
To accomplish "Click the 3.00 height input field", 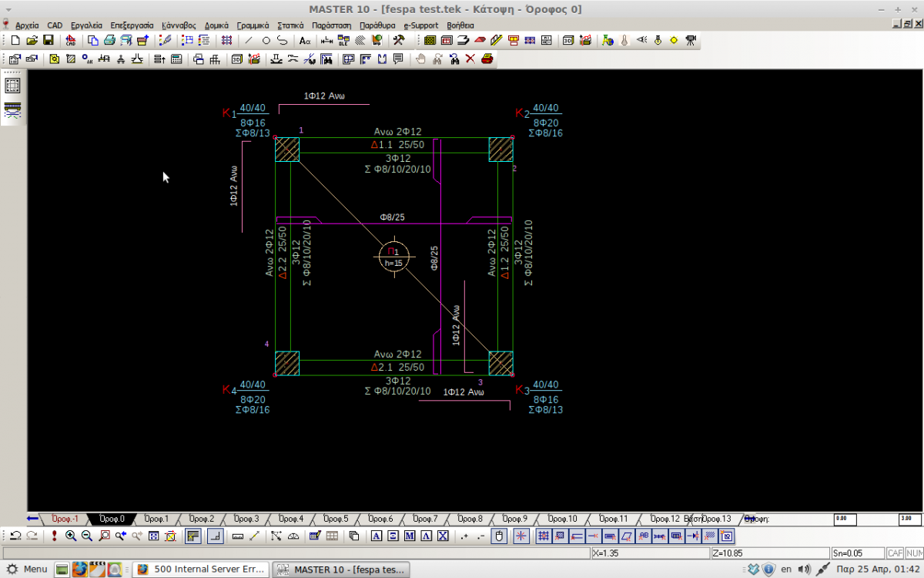I will (909, 519).
